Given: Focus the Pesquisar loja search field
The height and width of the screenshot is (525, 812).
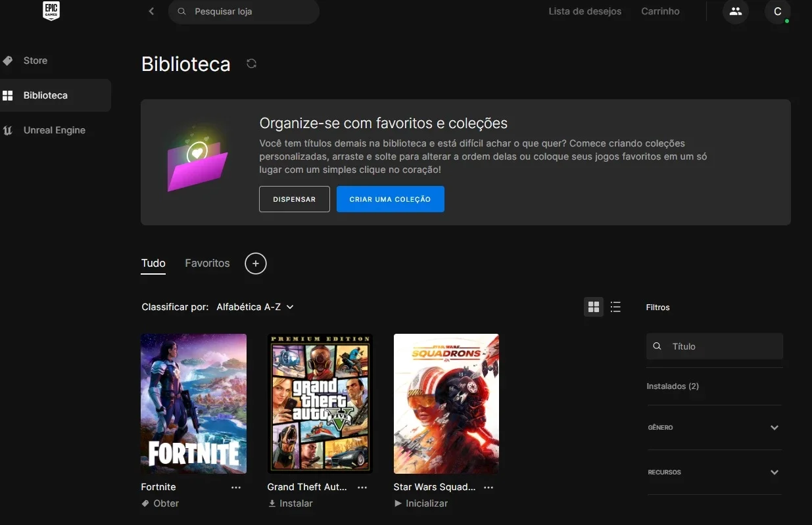Looking at the screenshot, I should click(x=244, y=11).
